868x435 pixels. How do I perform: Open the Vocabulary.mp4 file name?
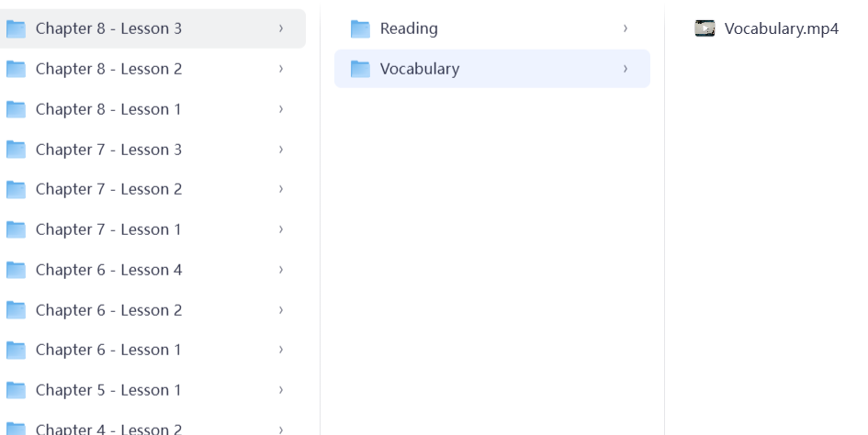click(x=782, y=28)
